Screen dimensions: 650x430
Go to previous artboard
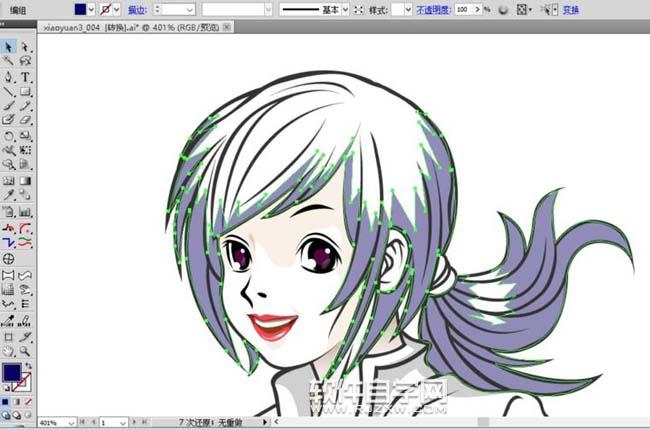tap(94, 422)
